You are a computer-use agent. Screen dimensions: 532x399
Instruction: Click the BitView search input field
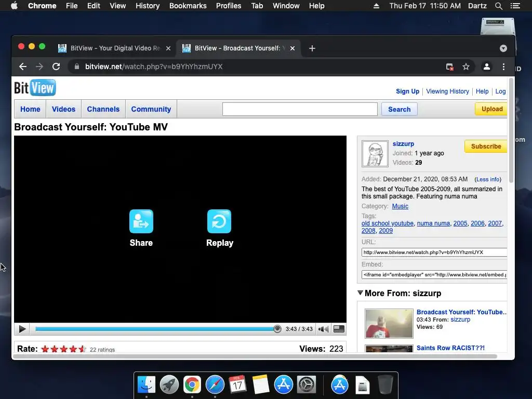(x=300, y=109)
